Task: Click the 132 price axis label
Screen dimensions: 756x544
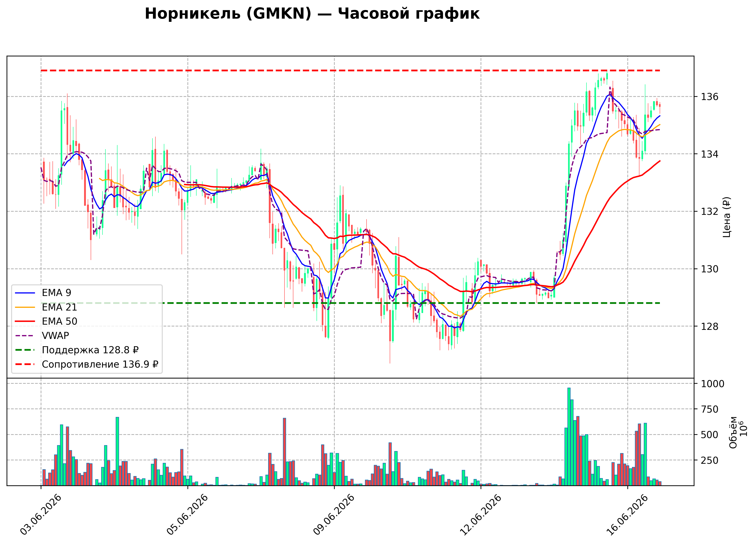Action: tap(709, 211)
